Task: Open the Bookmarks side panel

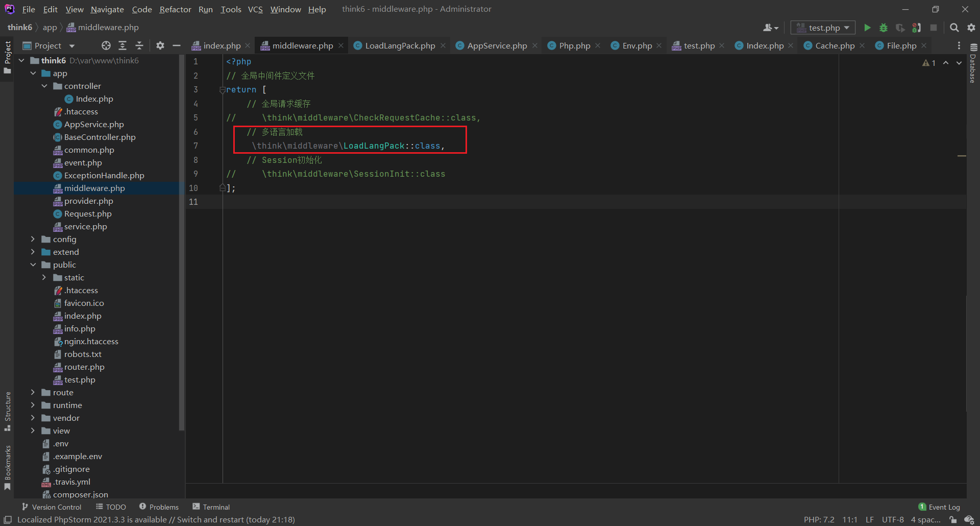Action: [x=7, y=468]
